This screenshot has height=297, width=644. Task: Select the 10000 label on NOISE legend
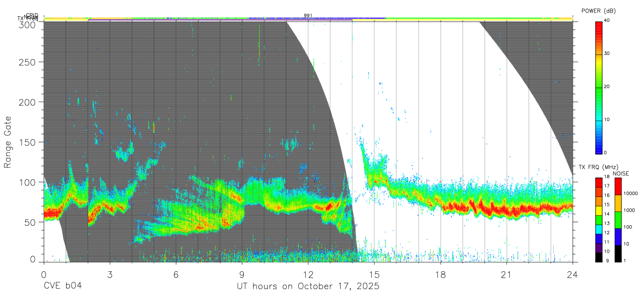[630, 193]
